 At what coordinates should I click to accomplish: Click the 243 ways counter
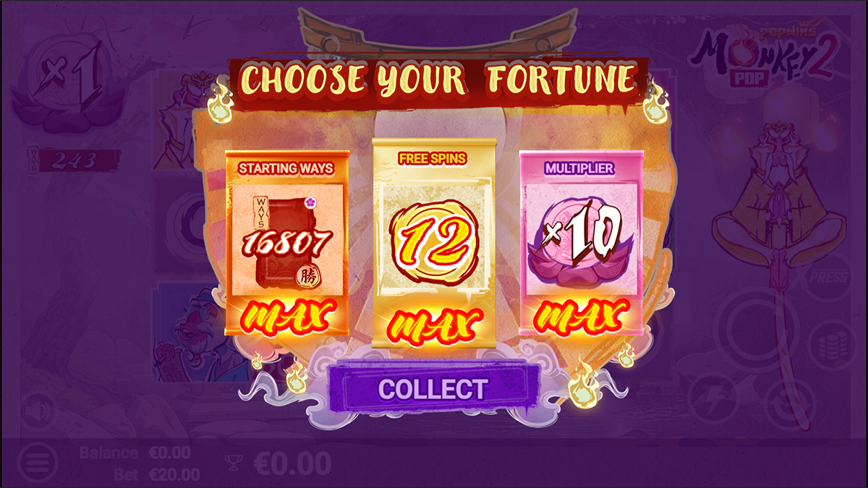pos(72,160)
